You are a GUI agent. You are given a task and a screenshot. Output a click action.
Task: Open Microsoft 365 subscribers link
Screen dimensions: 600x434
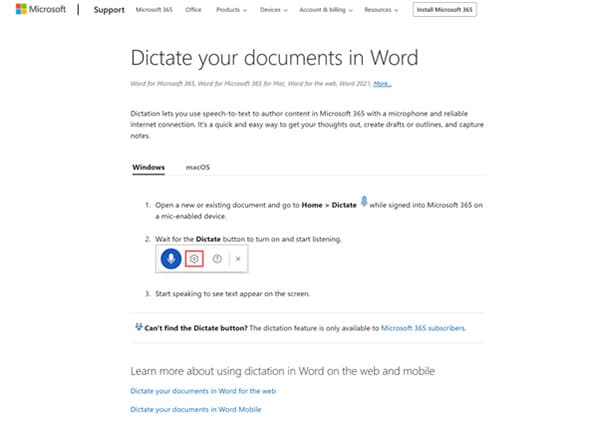point(423,328)
